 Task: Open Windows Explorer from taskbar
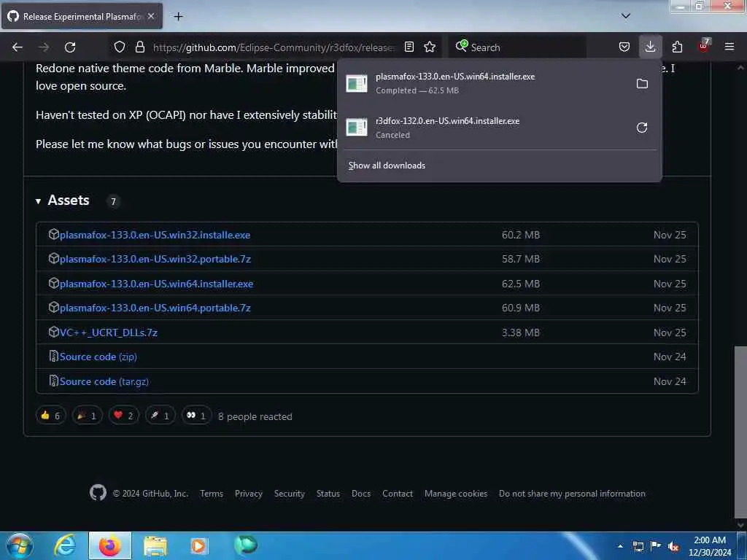point(155,545)
